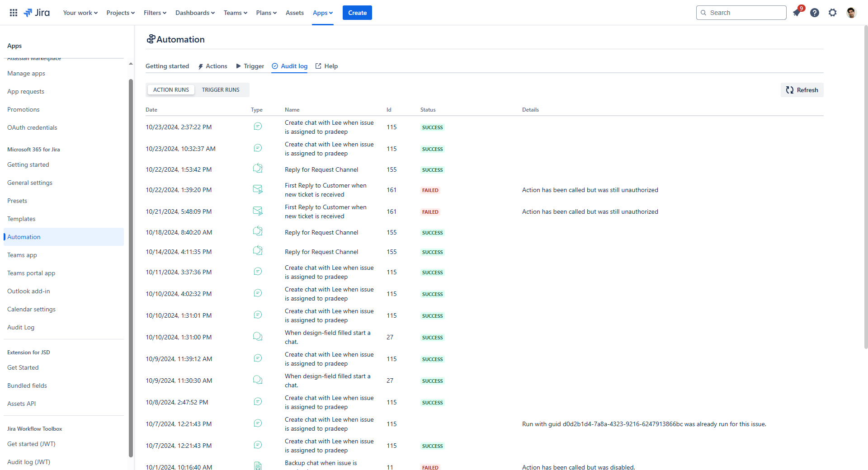
Task: Click the email icon for 10/22/2024 failed run
Action: pyautogui.click(x=258, y=189)
